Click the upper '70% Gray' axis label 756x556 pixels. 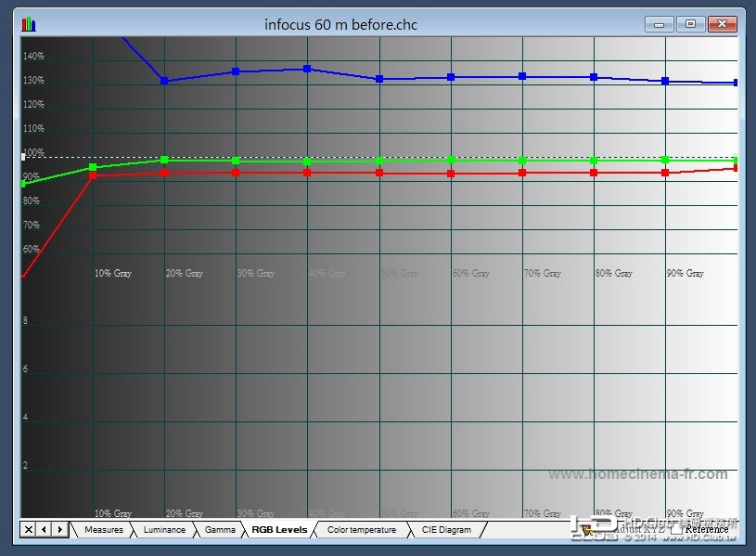click(x=543, y=273)
